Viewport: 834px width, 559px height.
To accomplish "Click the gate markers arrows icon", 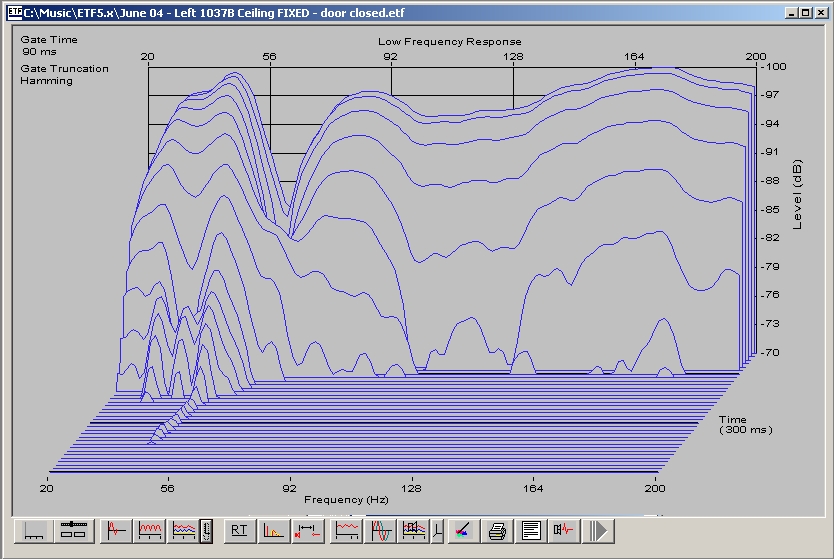I will click(x=306, y=530).
